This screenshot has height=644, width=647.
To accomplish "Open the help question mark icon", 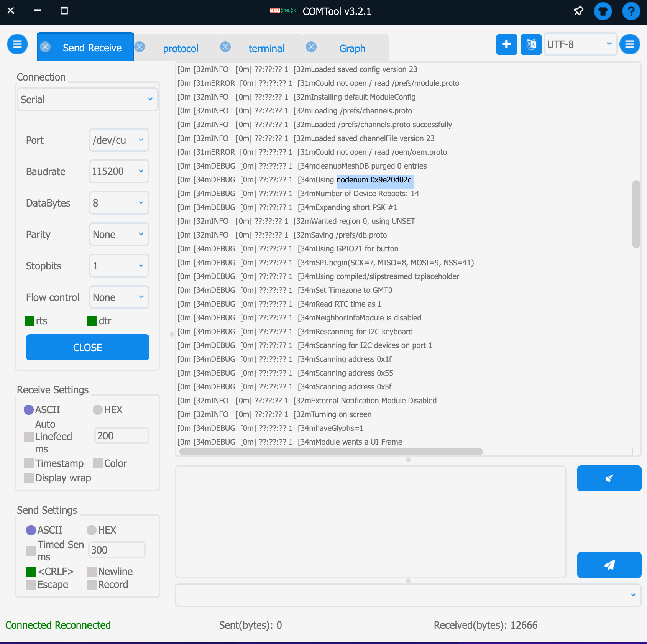I will point(631,11).
